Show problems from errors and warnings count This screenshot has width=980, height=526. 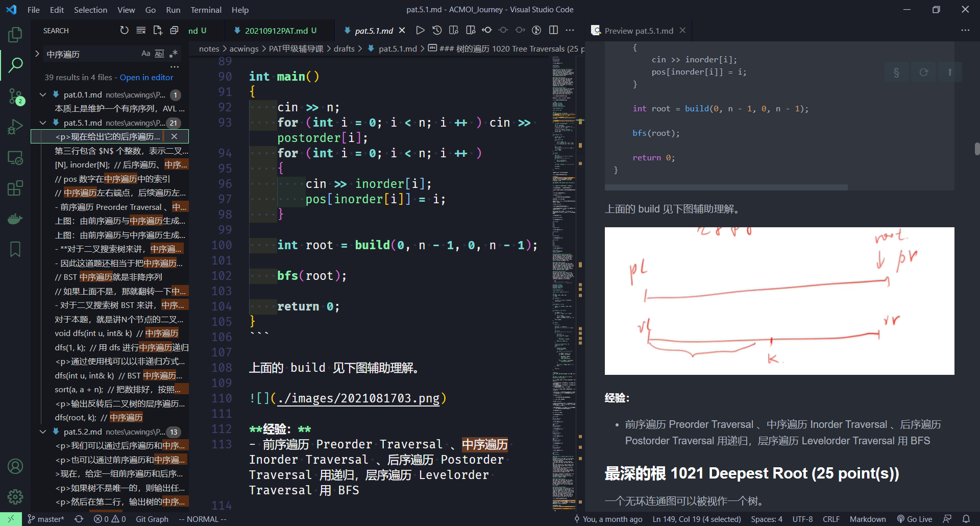point(110,519)
